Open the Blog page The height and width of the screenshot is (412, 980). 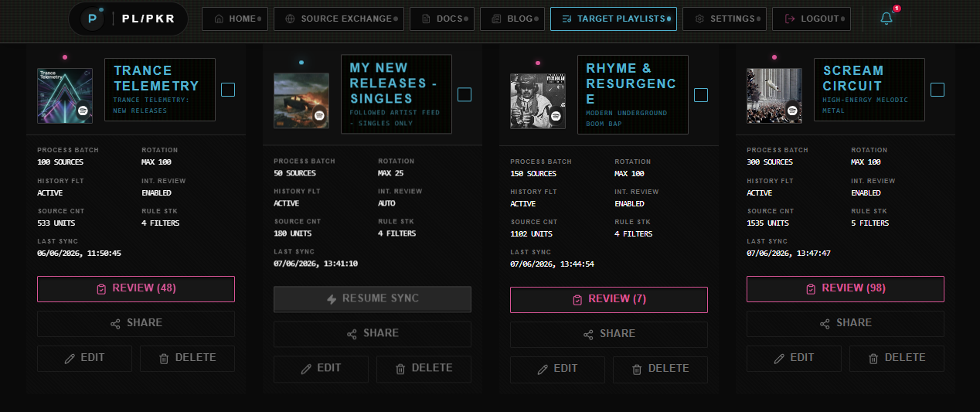pos(512,19)
